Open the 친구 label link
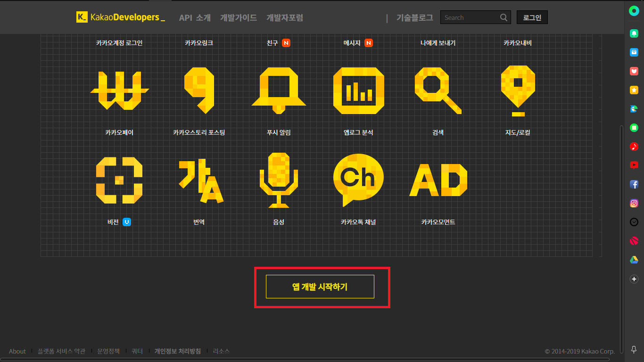The image size is (644, 362). coord(272,43)
